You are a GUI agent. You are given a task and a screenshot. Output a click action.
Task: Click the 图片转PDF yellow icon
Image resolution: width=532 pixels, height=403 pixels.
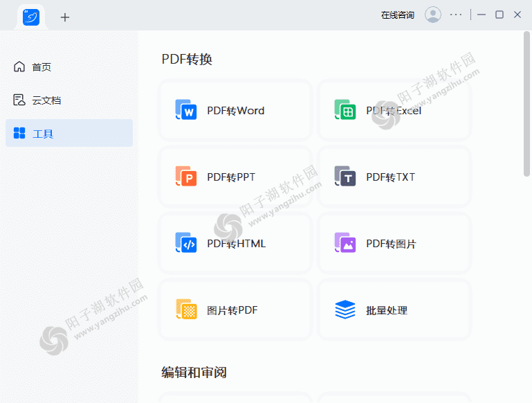click(x=186, y=309)
